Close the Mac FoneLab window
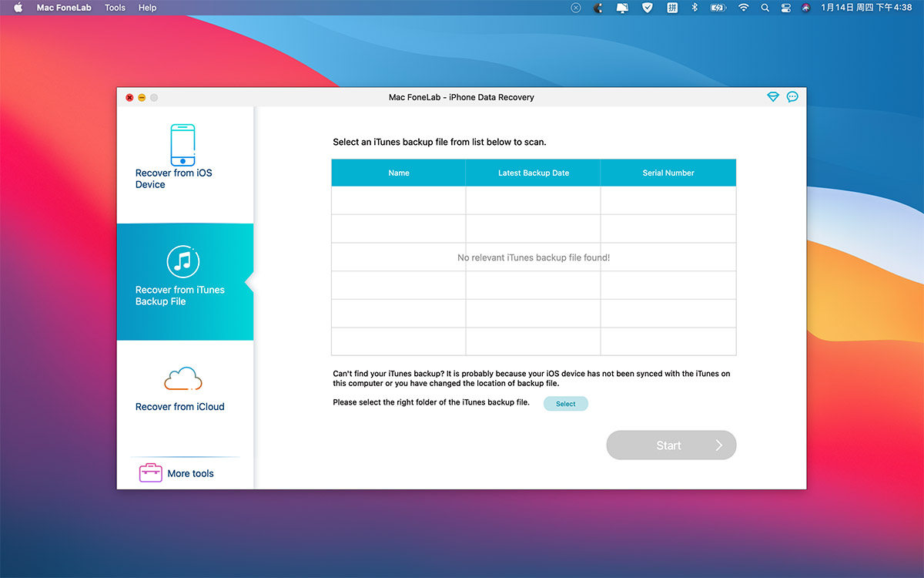This screenshot has height=578, width=924. pyautogui.click(x=129, y=98)
